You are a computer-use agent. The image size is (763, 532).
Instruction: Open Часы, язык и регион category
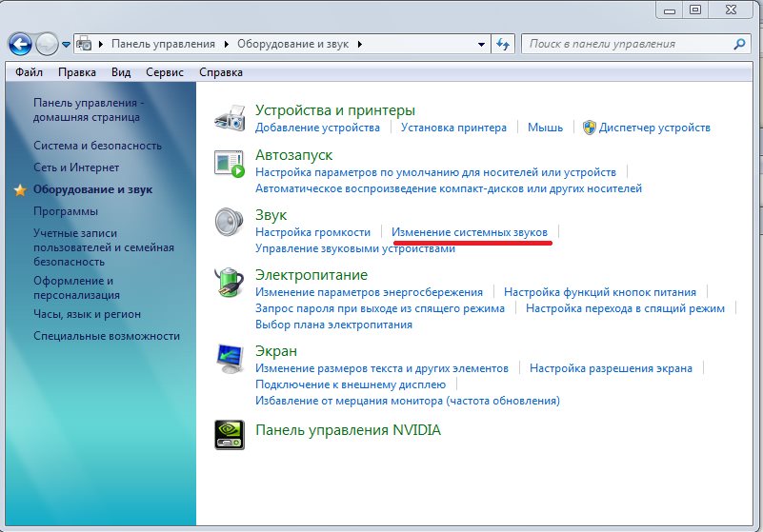(87, 314)
